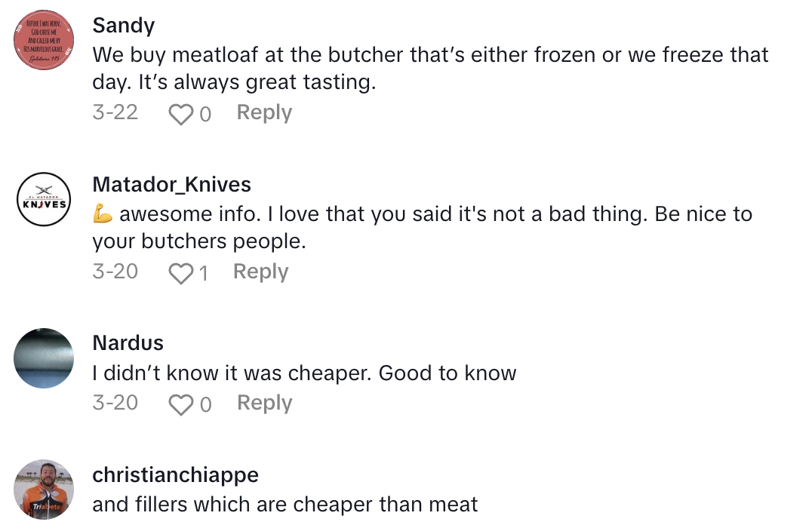Click the 3-22 timestamp on Sandy's comment
The height and width of the screenshot is (522, 812).
tap(115, 112)
